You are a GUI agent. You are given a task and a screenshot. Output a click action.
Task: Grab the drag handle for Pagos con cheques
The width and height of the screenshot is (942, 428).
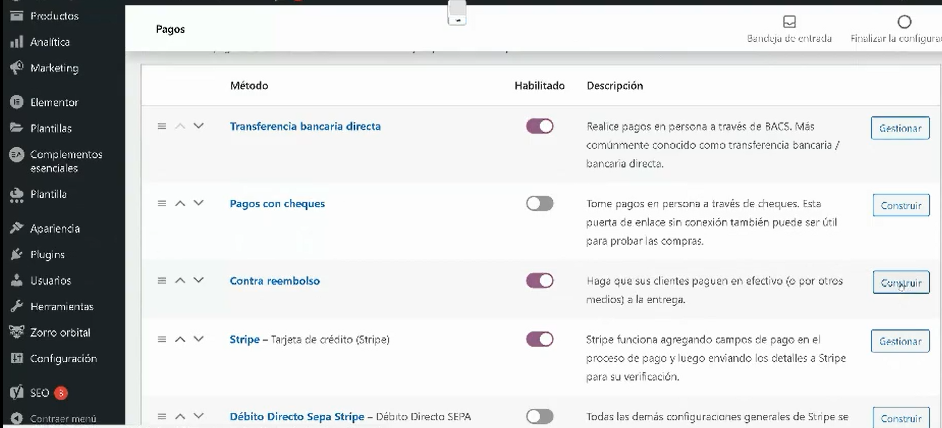(x=162, y=203)
